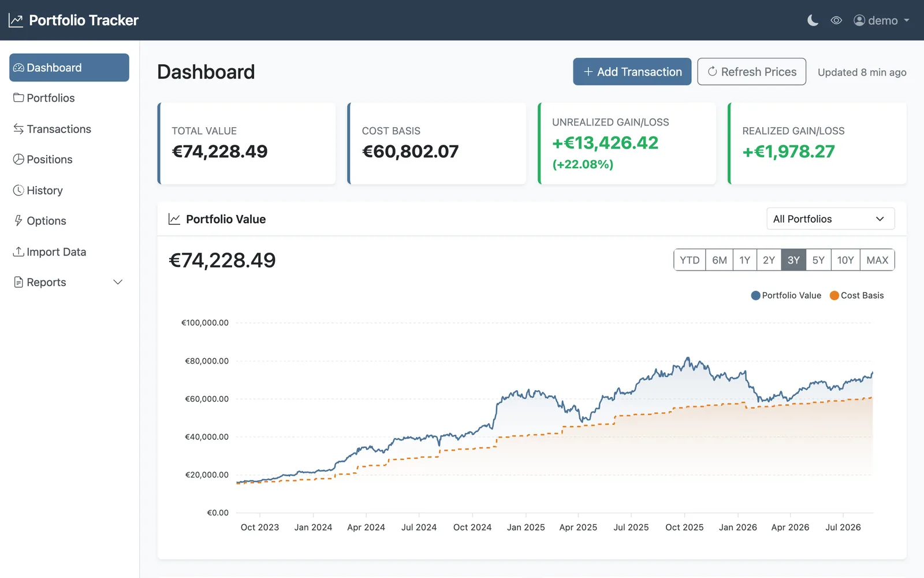Select the 10Y time range
924x578 pixels.
(845, 260)
